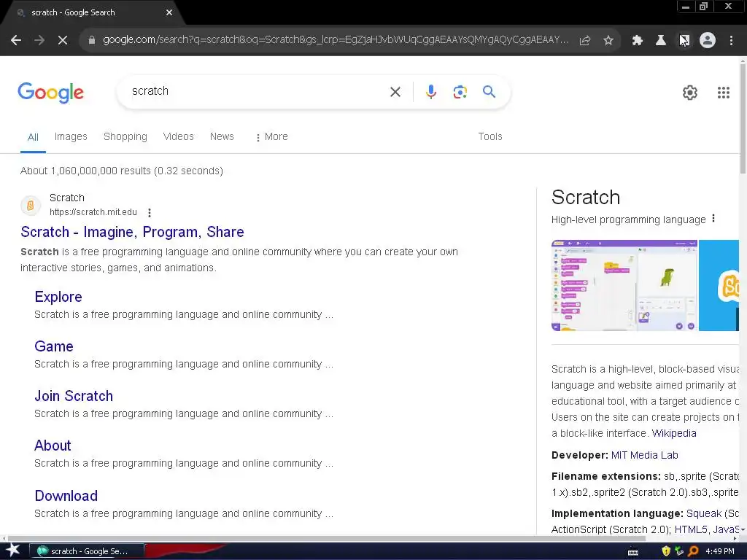Share this page via address bar icon

point(585,41)
